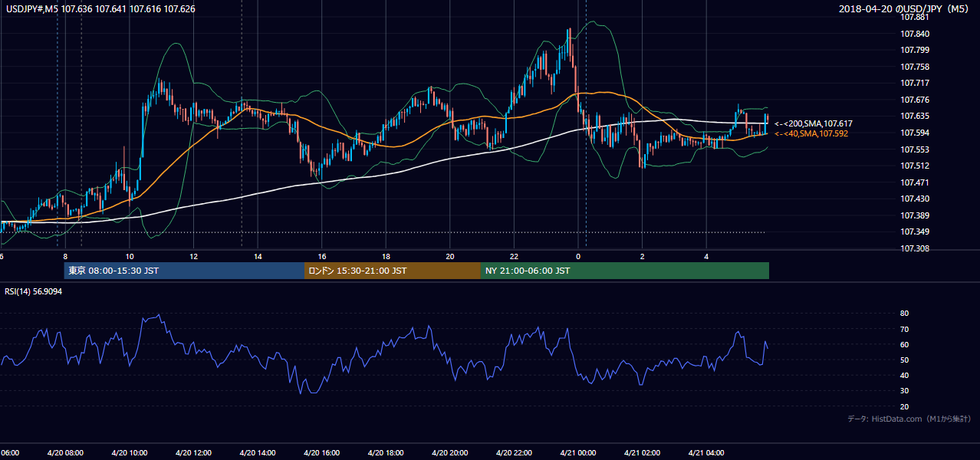Click price axis value 107.717
Viewport: 980px width, 460px height.
click(916, 83)
